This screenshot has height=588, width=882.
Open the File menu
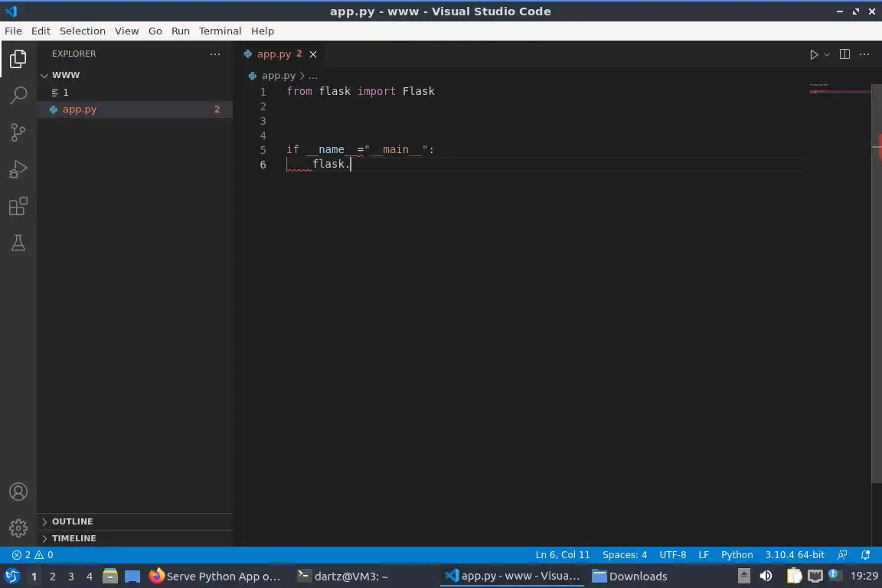coord(13,31)
